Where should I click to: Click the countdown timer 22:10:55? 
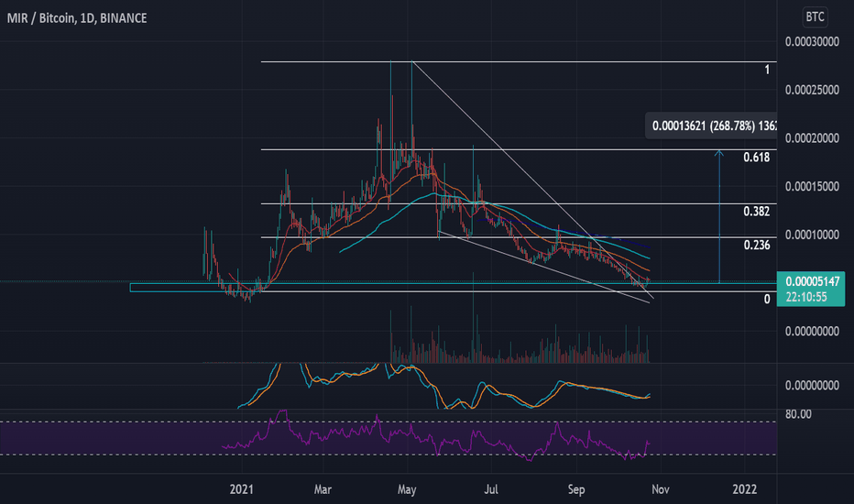(x=806, y=297)
